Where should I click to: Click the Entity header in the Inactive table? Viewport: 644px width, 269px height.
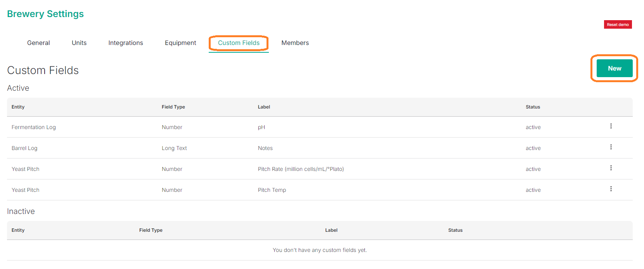18,230
